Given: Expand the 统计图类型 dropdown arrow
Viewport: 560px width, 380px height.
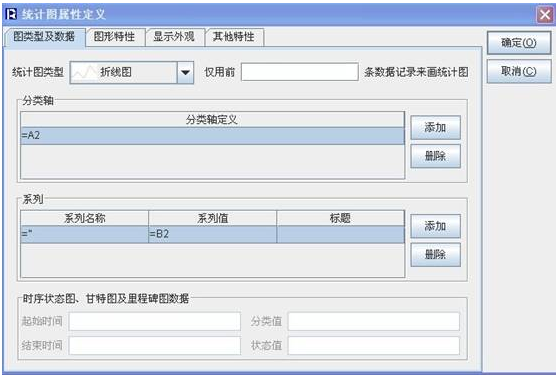Looking at the screenshot, I should click(185, 73).
